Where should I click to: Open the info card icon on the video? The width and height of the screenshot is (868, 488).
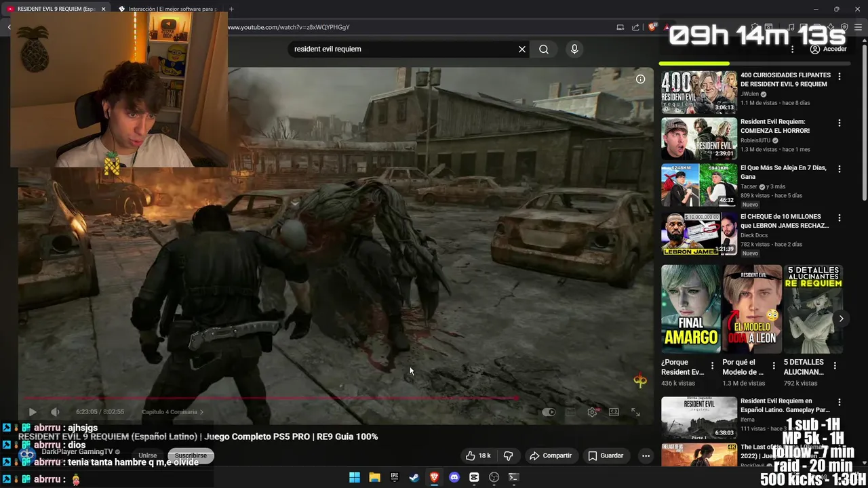click(x=640, y=79)
